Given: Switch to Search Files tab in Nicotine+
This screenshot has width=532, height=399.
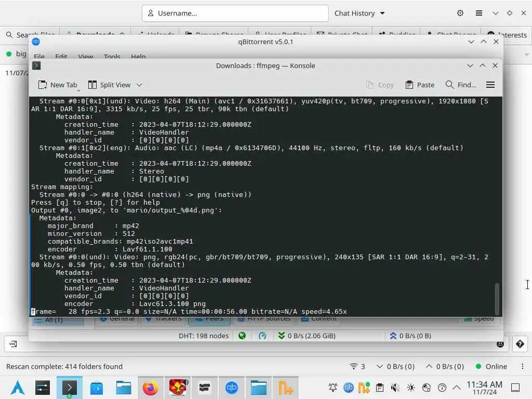Looking at the screenshot, I should click(31, 35).
